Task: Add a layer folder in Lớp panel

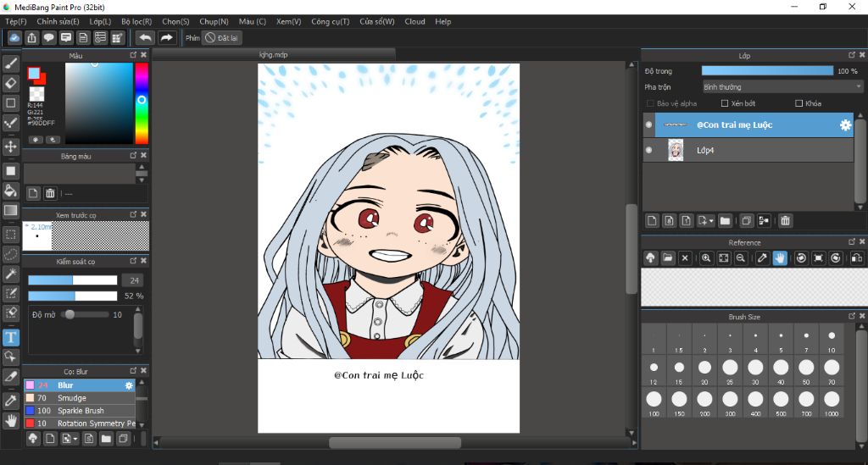Action: pos(725,220)
